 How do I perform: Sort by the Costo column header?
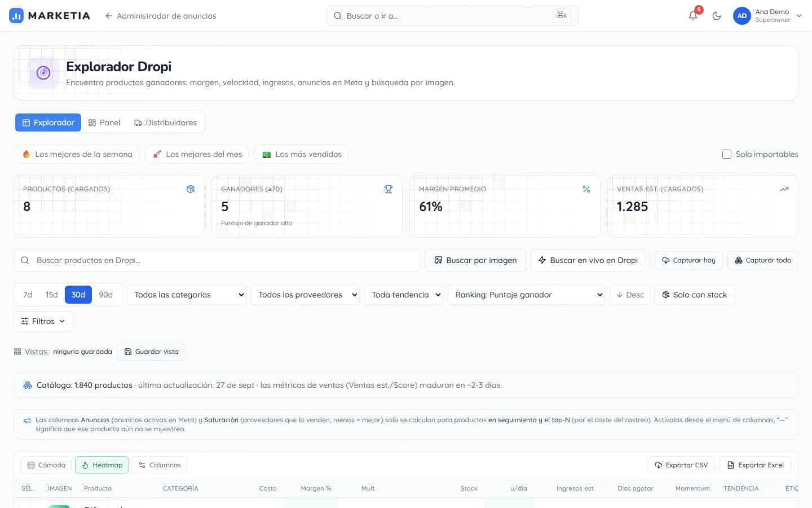pyautogui.click(x=268, y=488)
